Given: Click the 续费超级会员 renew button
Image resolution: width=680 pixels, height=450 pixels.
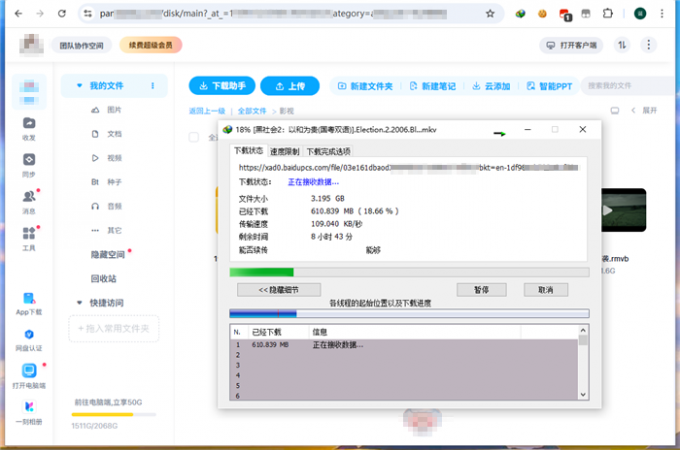Looking at the screenshot, I should pos(150,45).
